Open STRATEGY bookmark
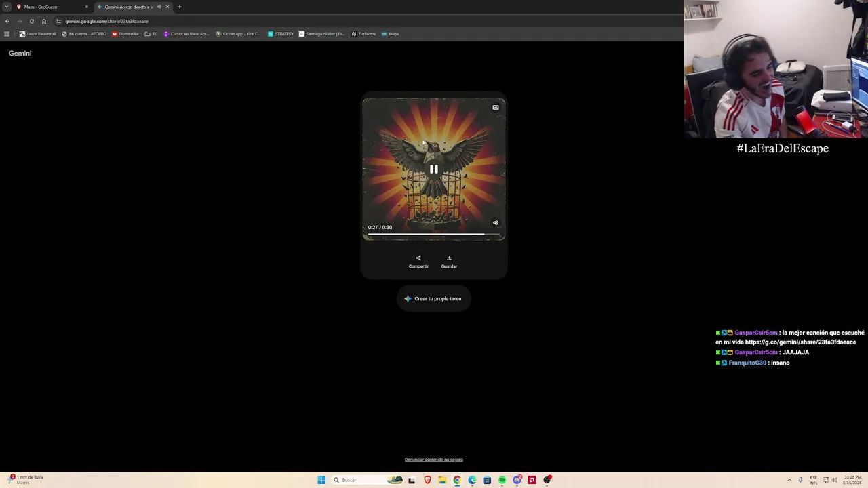868x488 pixels. click(281, 34)
